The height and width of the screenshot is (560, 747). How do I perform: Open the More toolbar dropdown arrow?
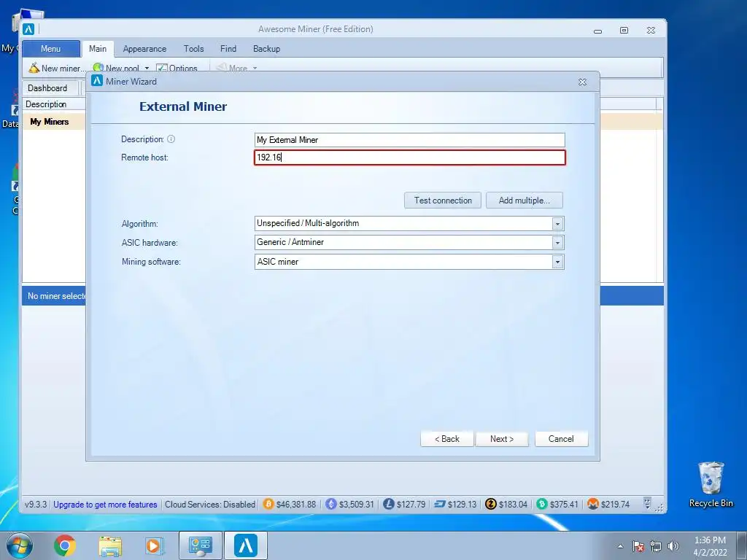tap(255, 69)
